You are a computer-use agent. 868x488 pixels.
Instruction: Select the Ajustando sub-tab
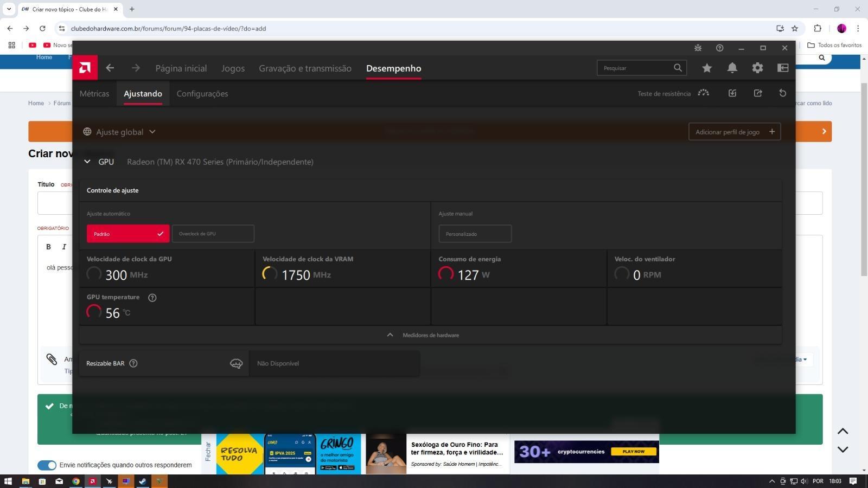[143, 93]
